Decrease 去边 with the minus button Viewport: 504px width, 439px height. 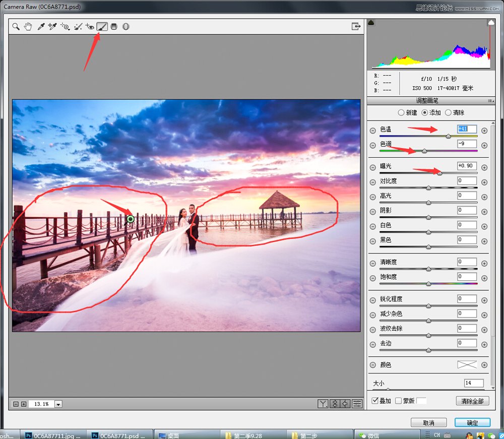372,345
